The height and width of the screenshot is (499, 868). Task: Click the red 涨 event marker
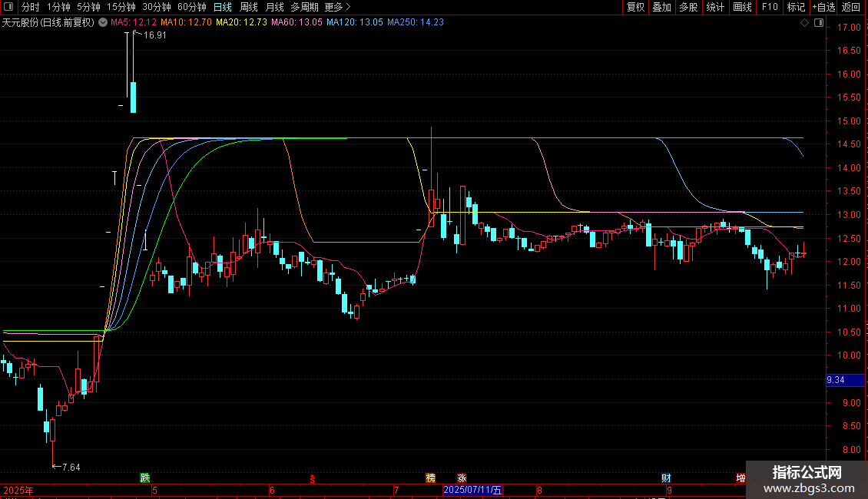(462, 478)
